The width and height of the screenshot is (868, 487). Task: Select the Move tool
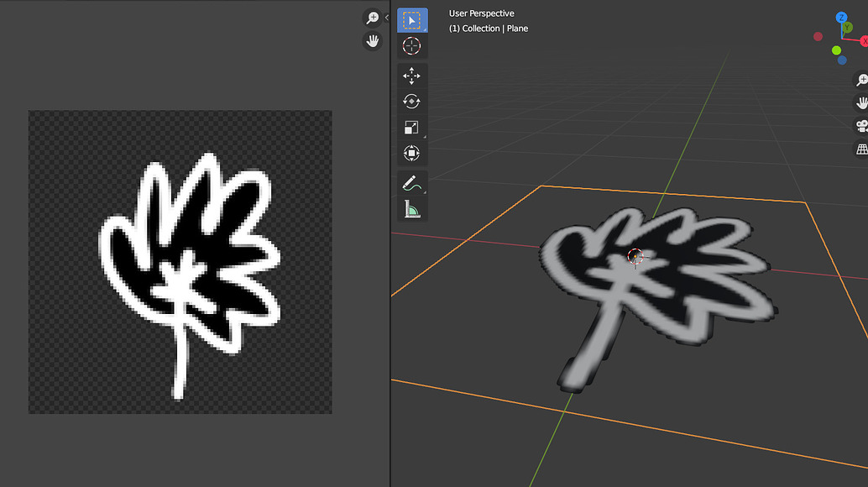tap(411, 76)
